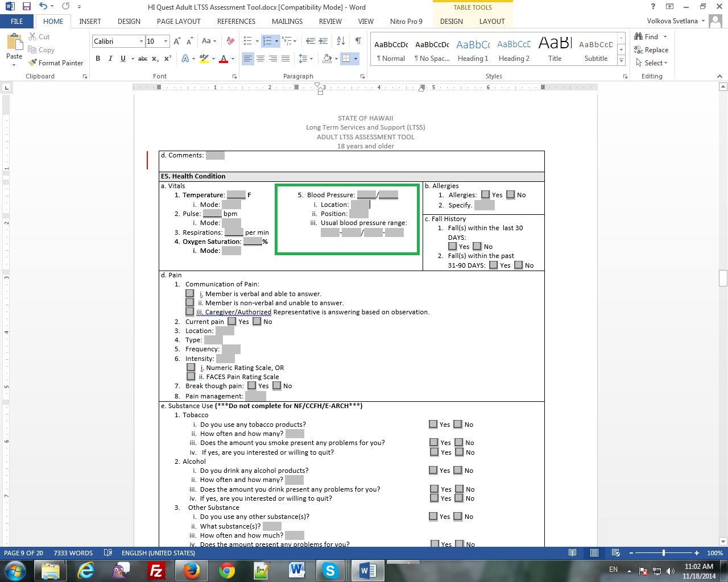Open Internet Explorer from taskbar
Screen dimensions: 728x582
click(86, 570)
